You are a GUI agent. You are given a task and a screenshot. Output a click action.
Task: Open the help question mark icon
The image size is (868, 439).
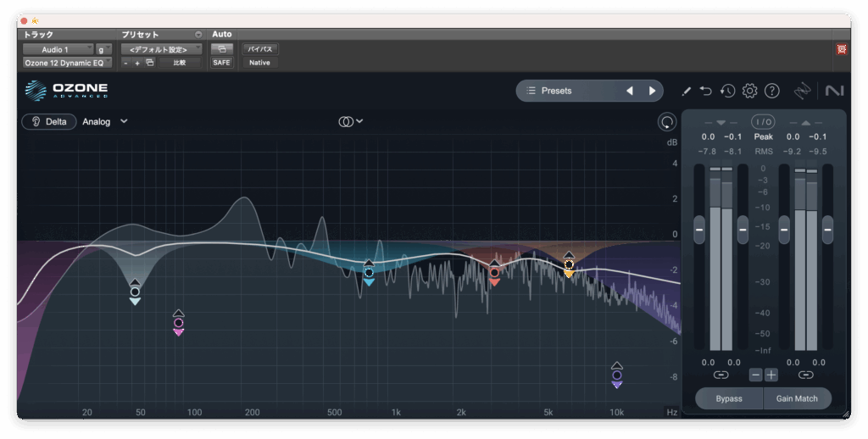(x=771, y=91)
